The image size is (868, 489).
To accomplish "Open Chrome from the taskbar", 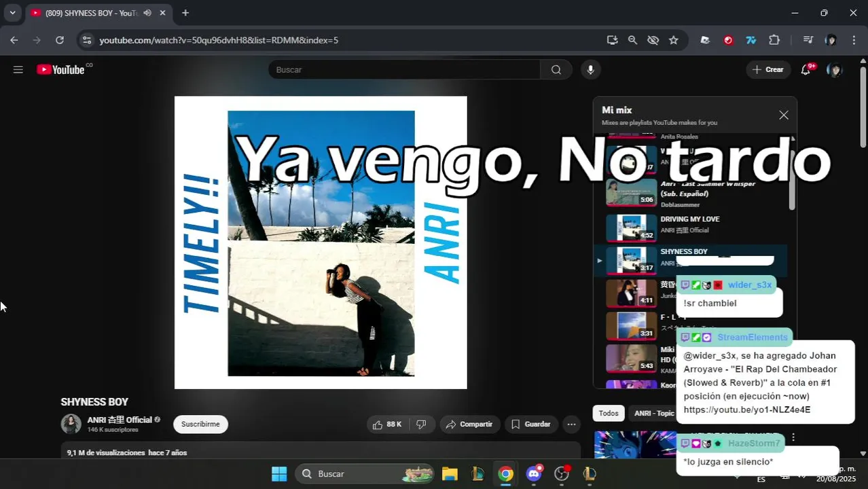I will [x=505, y=473].
